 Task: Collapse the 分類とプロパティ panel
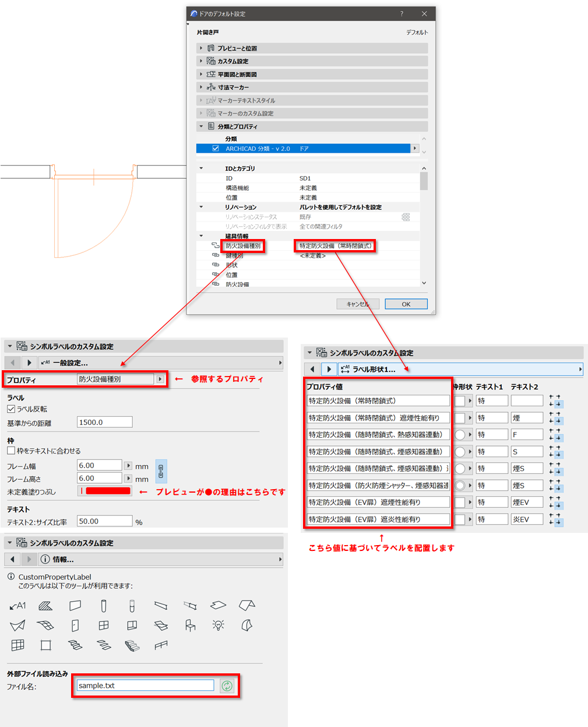click(x=202, y=127)
